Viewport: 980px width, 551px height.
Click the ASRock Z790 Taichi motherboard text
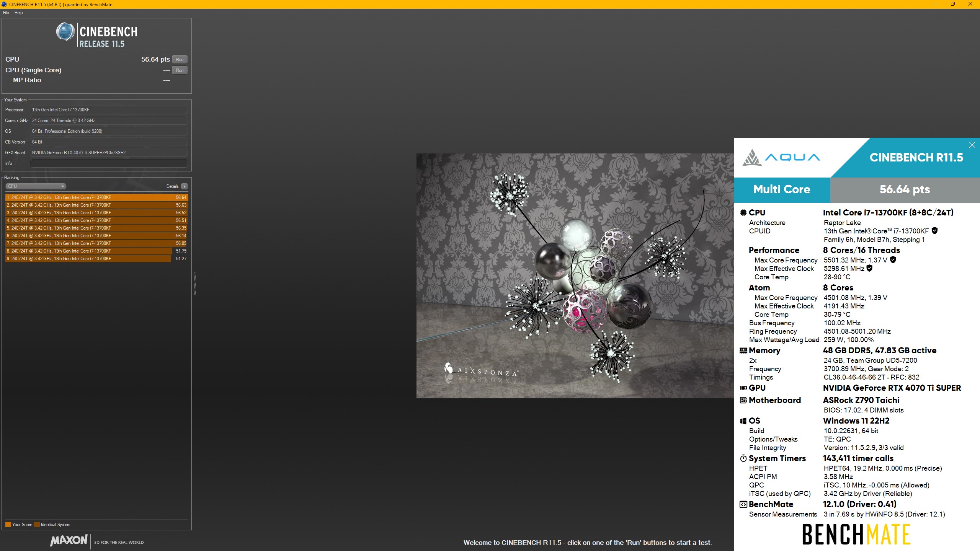coord(861,400)
